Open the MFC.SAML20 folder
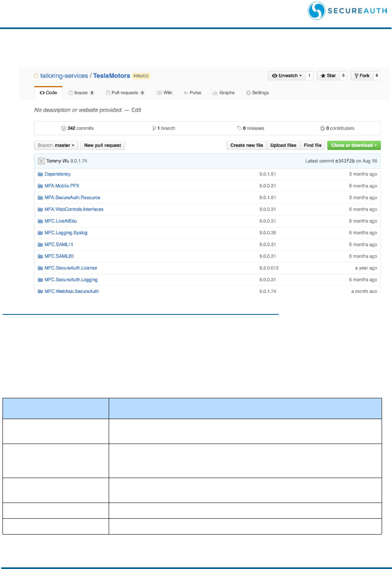Viewport: 392px width, 569px height. (x=59, y=256)
